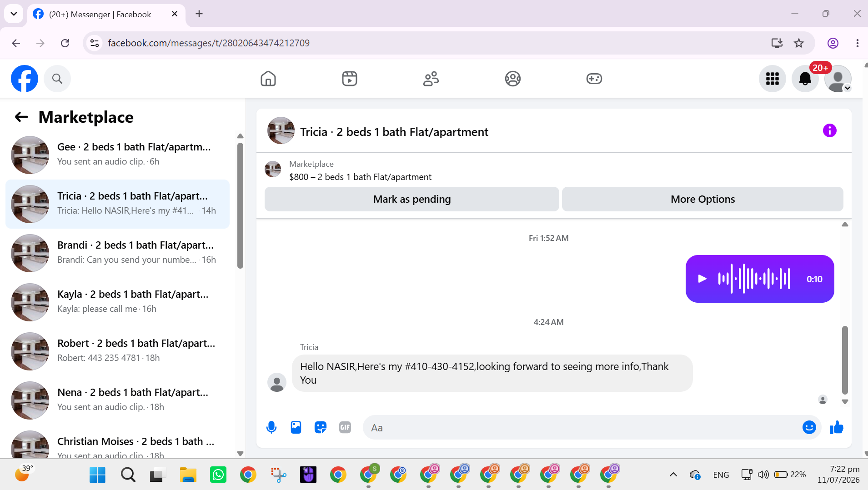
Task: Open Nena conversation
Action: click(x=117, y=400)
